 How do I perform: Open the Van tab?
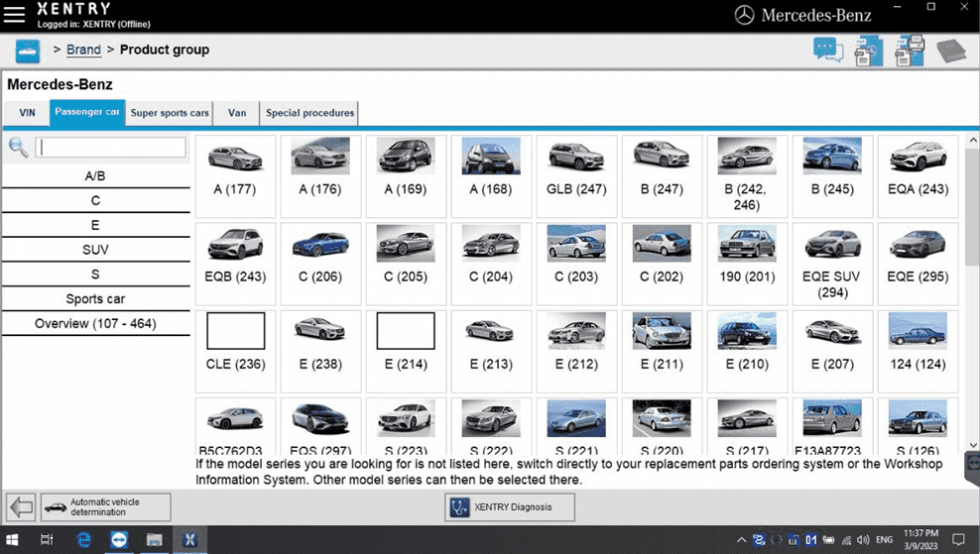click(x=237, y=113)
